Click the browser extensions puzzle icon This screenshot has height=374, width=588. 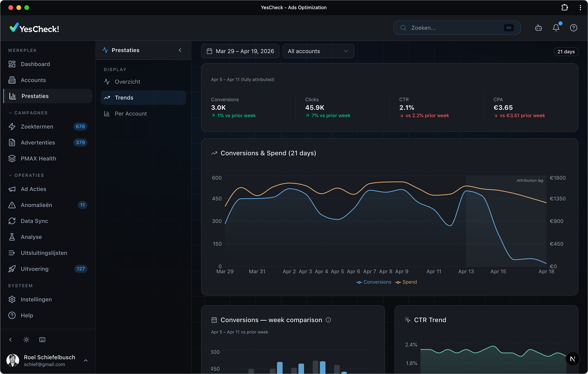(564, 7)
